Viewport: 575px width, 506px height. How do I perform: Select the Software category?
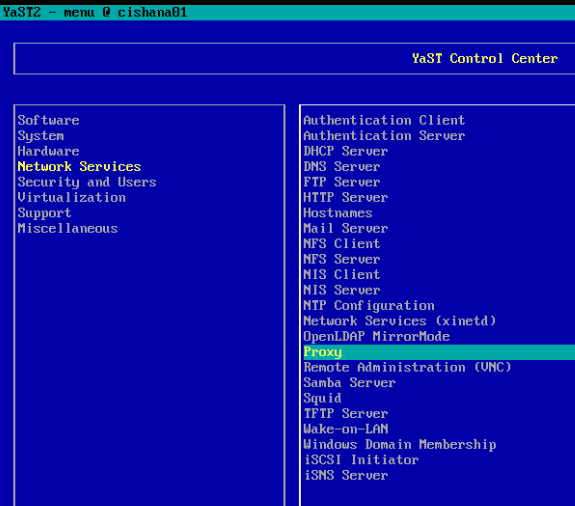(x=48, y=120)
